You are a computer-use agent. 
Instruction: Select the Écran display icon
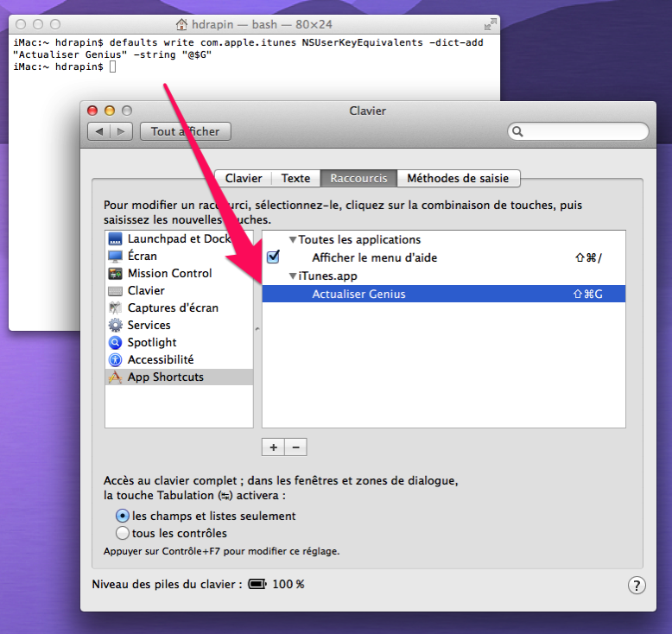click(x=115, y=257)
